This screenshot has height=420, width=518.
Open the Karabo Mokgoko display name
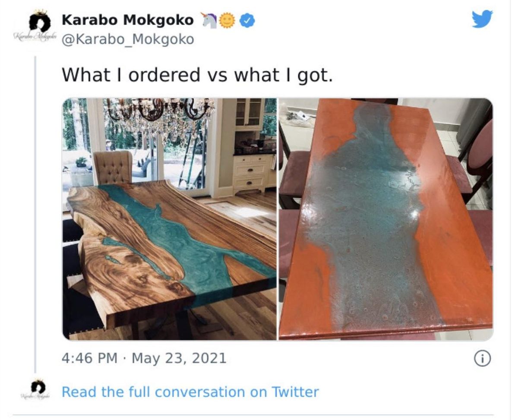[128, 20]
